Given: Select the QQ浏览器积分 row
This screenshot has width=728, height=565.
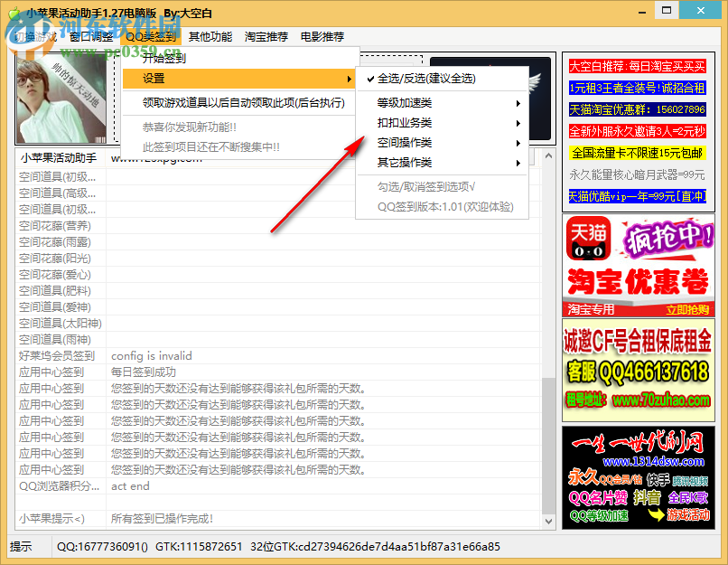Looking at the screenshot, I should coord(277,486).
